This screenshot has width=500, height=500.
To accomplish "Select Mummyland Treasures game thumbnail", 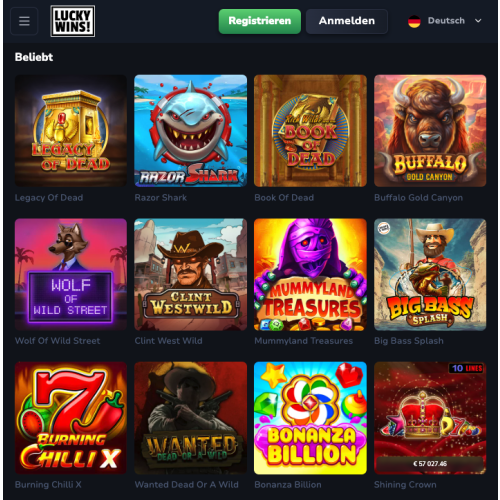I will tap(310, 274).
